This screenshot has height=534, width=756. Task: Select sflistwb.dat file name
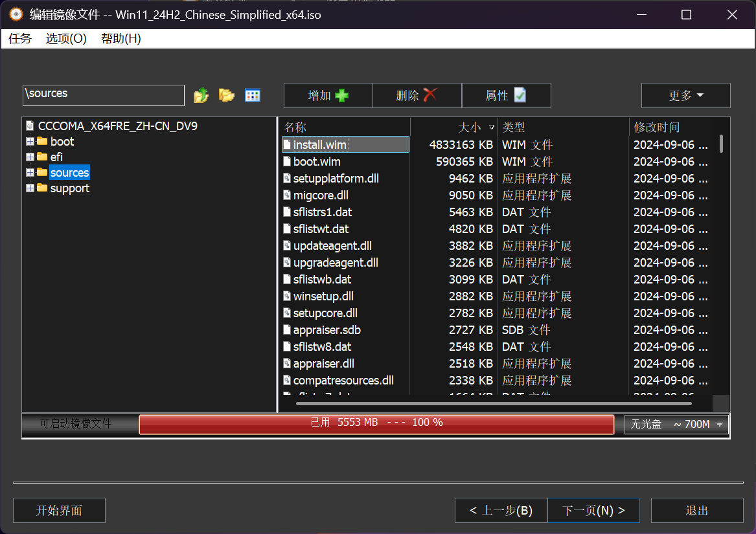pyautogui.click(x=322, y=280)
